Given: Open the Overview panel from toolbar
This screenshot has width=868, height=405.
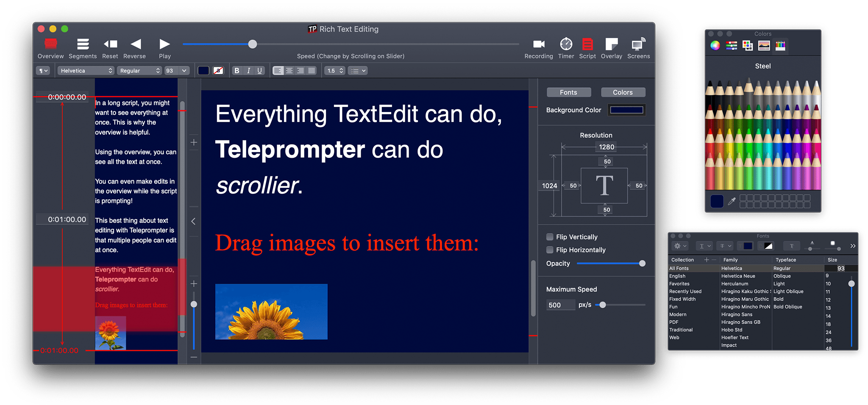Looking at the screenshot, I should [x=50, y=48].
